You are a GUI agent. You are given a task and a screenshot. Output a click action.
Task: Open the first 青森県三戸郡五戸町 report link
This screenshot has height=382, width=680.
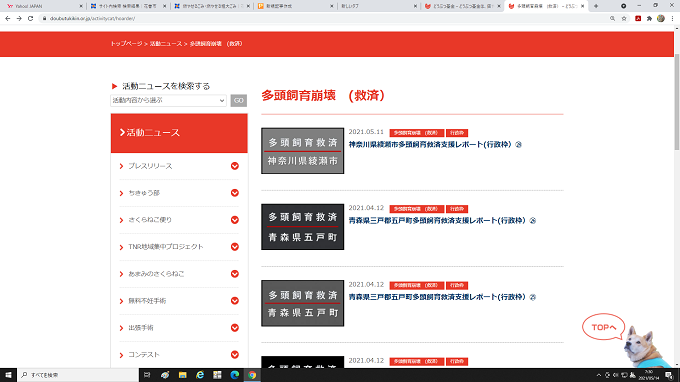pos(442,220)
